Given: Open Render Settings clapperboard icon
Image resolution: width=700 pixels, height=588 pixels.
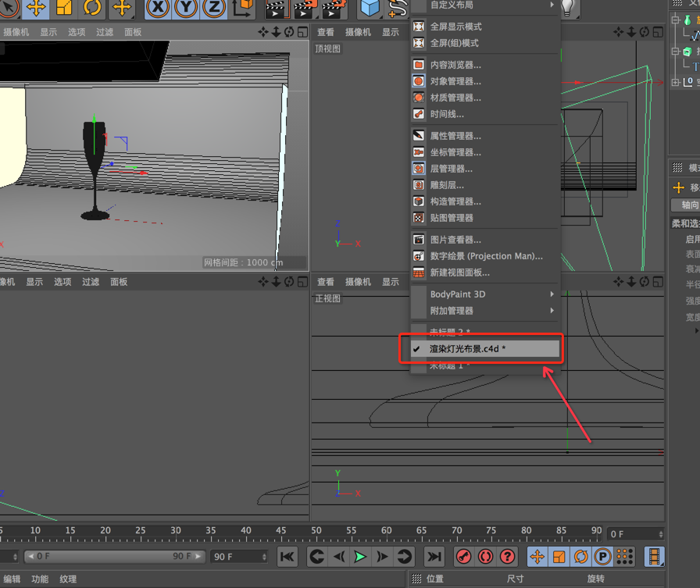Looking at the screenshot, I should 334,9.
